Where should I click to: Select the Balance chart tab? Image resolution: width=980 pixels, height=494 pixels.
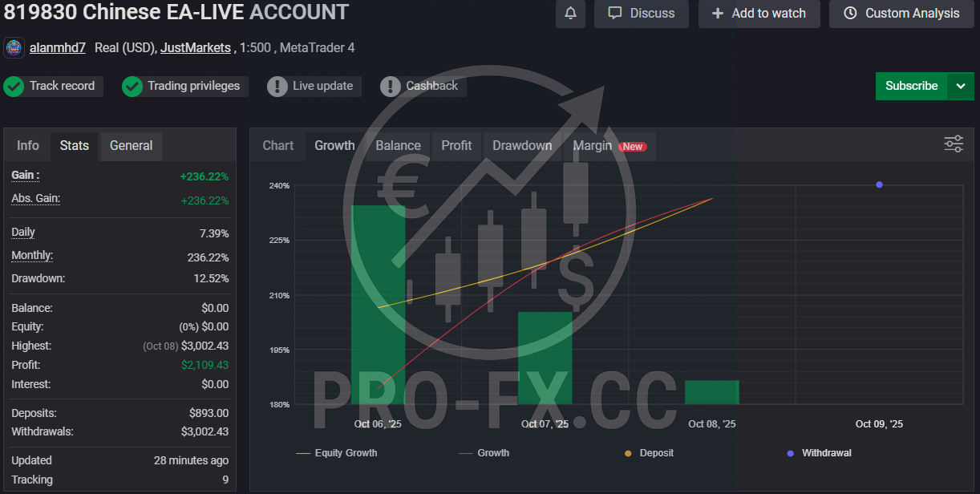pyautogui.click(x=398, y=146)
